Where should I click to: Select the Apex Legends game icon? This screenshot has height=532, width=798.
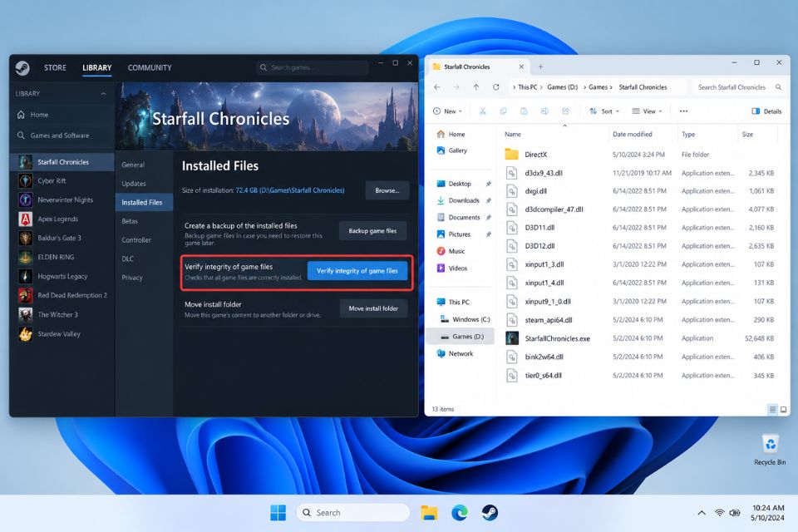pos(26,219)
